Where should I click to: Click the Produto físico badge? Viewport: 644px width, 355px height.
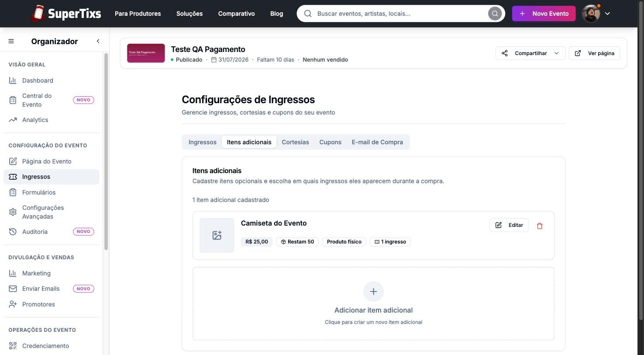[x=344, y=242]
